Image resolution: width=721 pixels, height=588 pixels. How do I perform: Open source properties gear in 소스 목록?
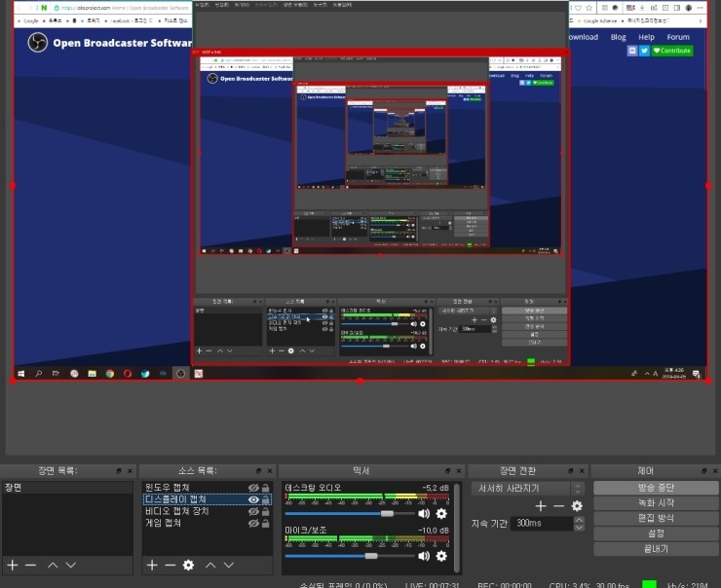coord(188,565)
